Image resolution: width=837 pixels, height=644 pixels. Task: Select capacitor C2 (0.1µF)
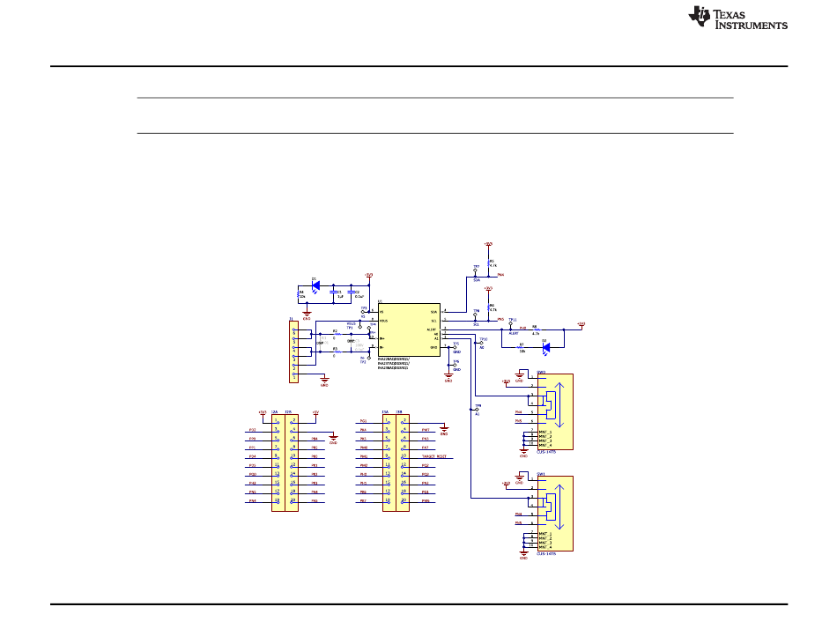pos(352,292)
